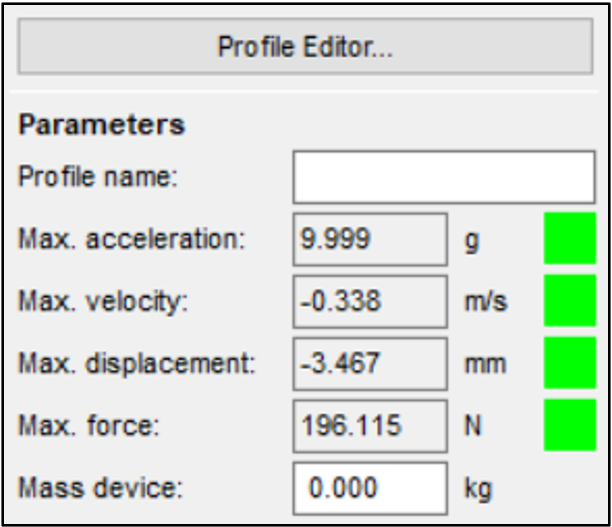Click green status indicator for Max. force
Screen dimensions: 612x527
click(x=569, y=425)
